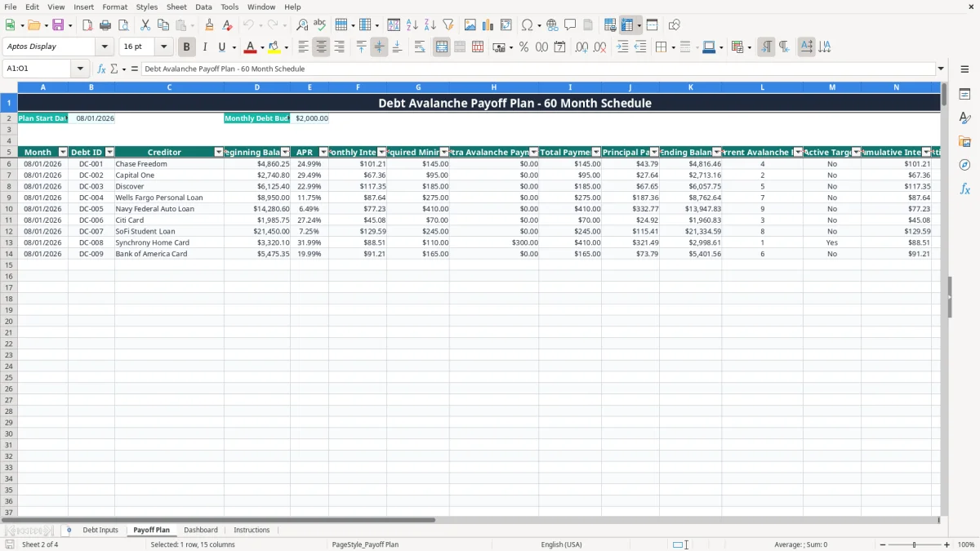This screenshot has width=980, height=551.
Task: Switch to Debt Inputs sheet tab
Action: pyautogui.click(x=100, y=530)
